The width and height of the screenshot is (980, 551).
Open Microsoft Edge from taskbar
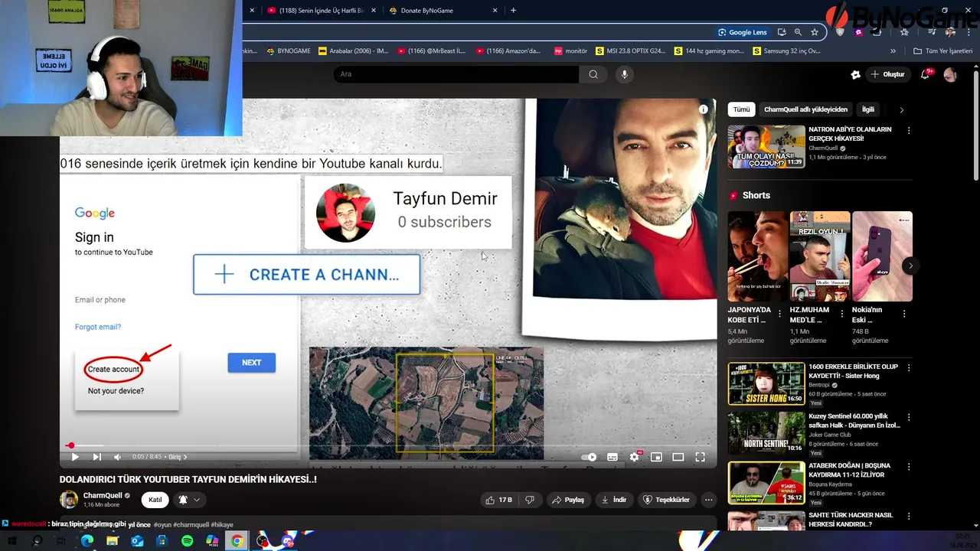point(87,541)
